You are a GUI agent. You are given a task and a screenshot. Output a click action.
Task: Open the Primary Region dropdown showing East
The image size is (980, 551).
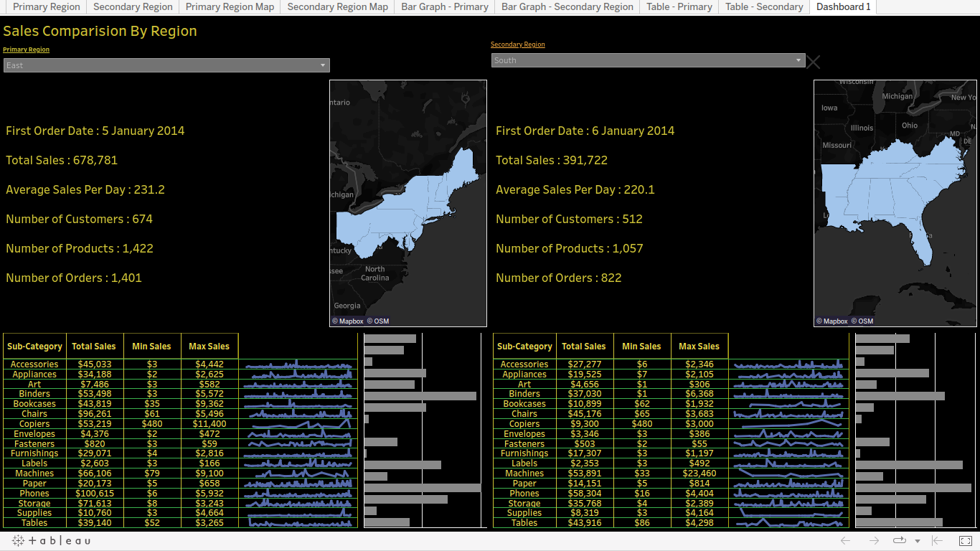coord(166,65)
